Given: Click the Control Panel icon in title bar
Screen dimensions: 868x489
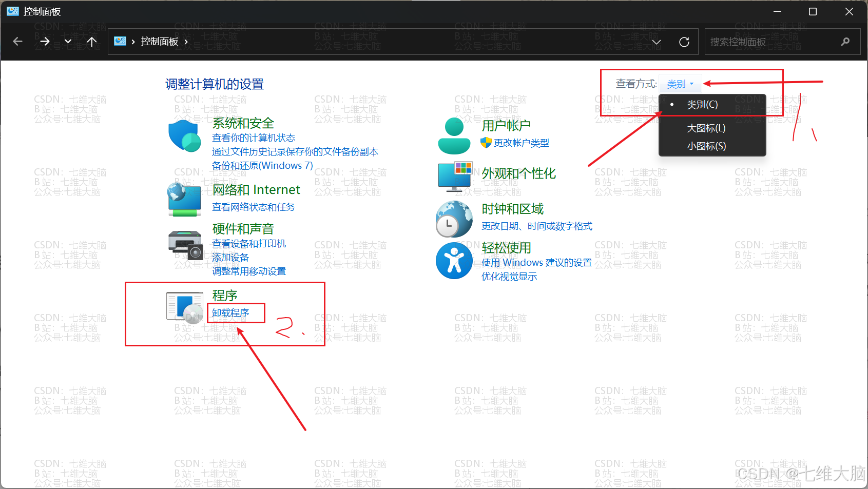Looking at the screenshot, I should (x=13, y=11).
